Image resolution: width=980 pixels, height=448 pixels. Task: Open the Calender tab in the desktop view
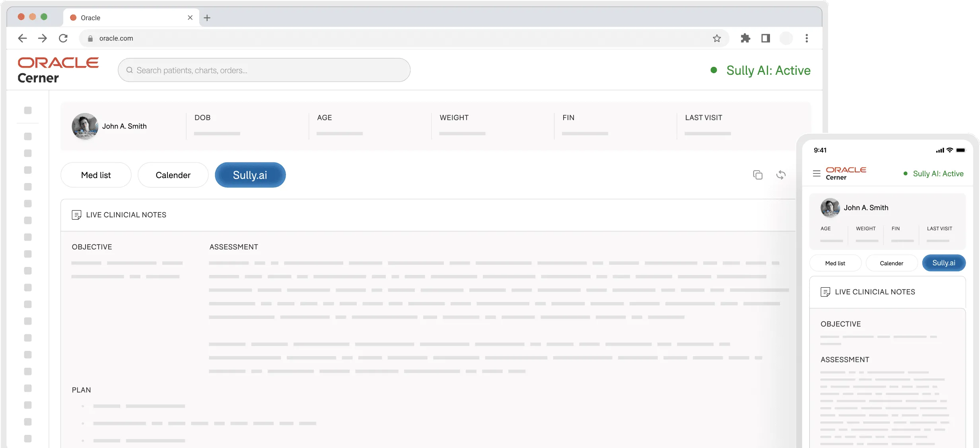coord(173,175)
